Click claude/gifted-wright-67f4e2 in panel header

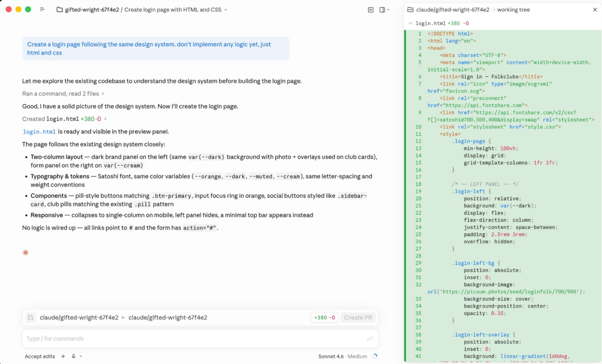(x=453, y=9)
